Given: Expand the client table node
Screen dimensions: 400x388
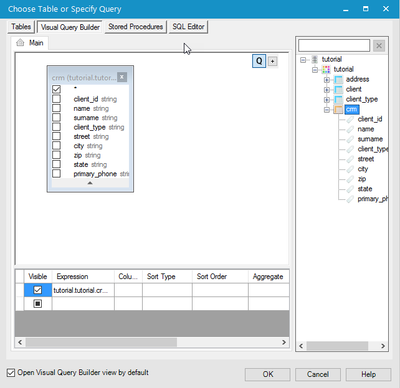Looking at the screenshot, I should tap(327, 90).
